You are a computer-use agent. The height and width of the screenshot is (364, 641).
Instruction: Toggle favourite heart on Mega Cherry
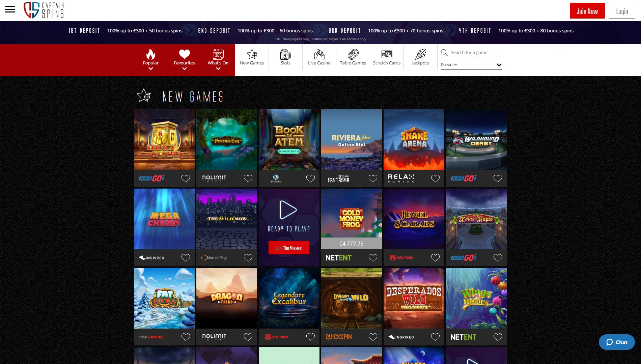186,258
